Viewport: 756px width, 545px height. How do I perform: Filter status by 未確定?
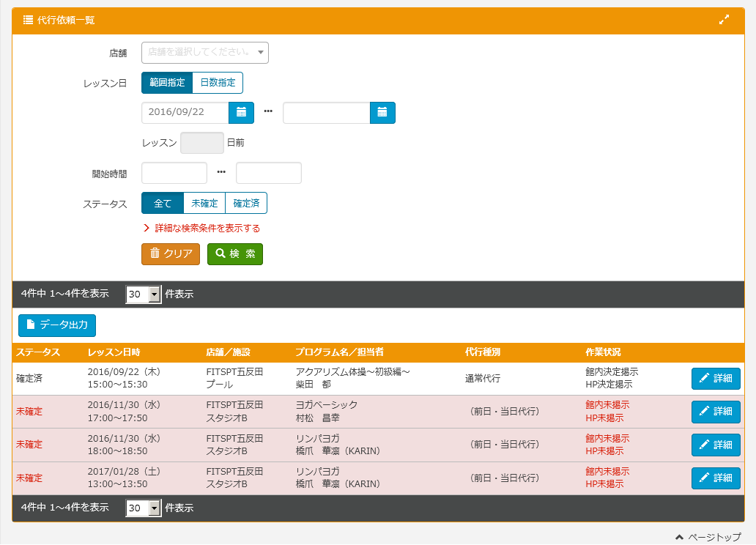pos(204,203)
